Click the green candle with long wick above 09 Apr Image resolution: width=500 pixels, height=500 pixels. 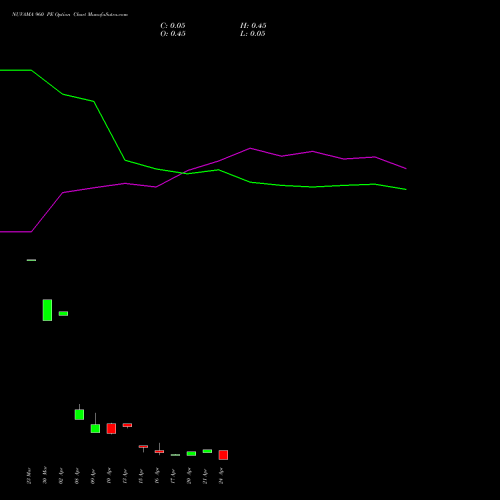coord(95,428)
